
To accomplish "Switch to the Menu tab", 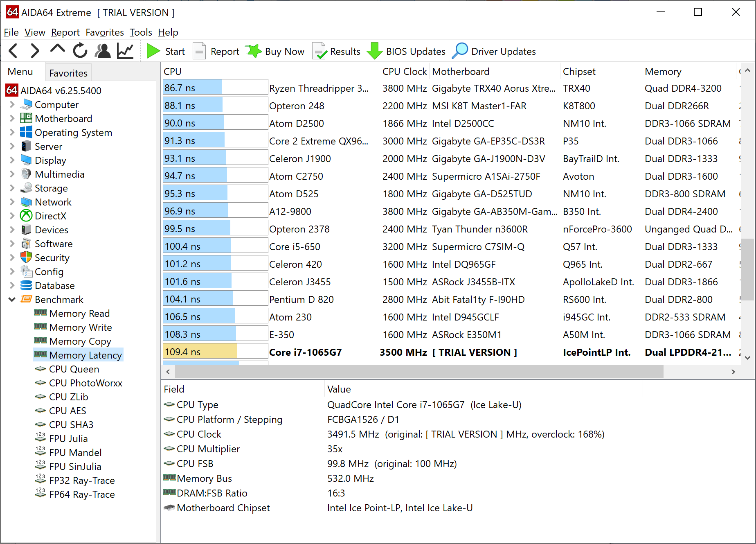I will [x=20, y=72].
